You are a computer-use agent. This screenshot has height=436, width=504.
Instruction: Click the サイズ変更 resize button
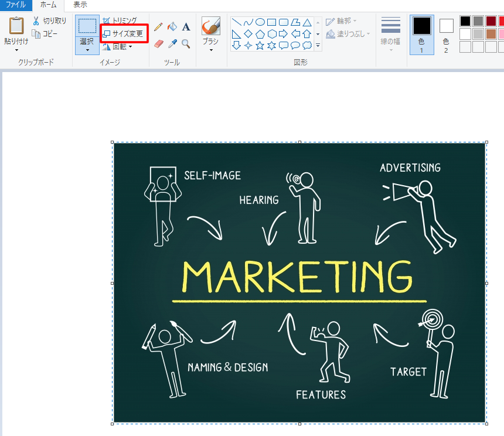pos(124,34)
